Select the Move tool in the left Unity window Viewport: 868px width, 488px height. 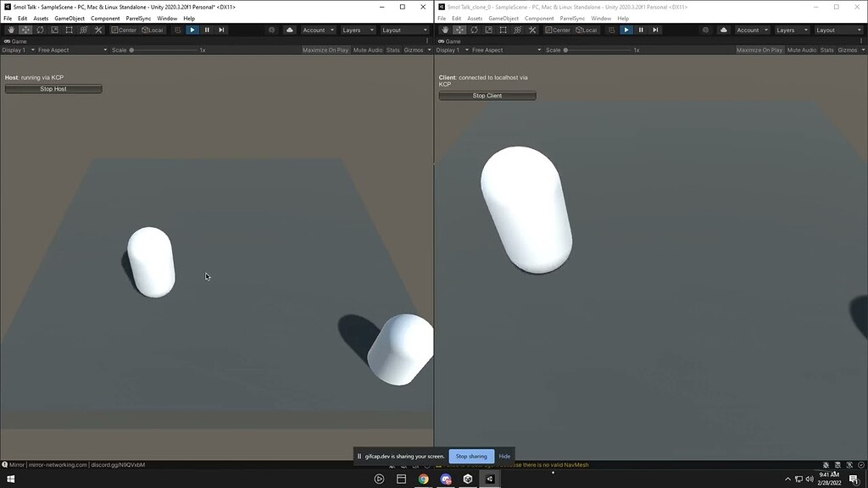coord(25,30)
